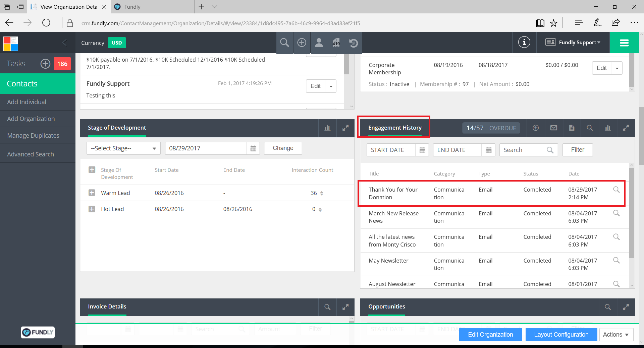Open Add Individual menu item
644x348 pixels.
point(38,102)
